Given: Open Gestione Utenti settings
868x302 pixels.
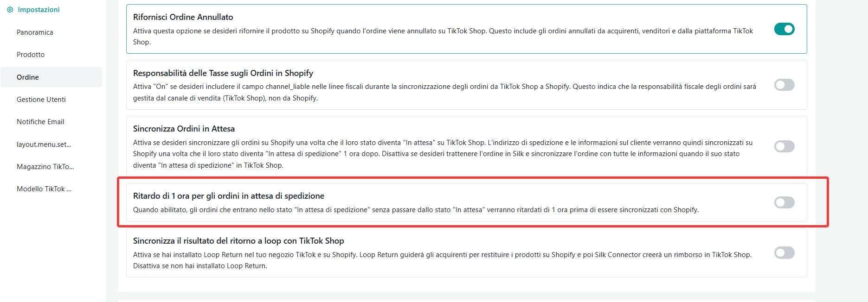Looking at the screenshot, I should (x=41, y=100).
